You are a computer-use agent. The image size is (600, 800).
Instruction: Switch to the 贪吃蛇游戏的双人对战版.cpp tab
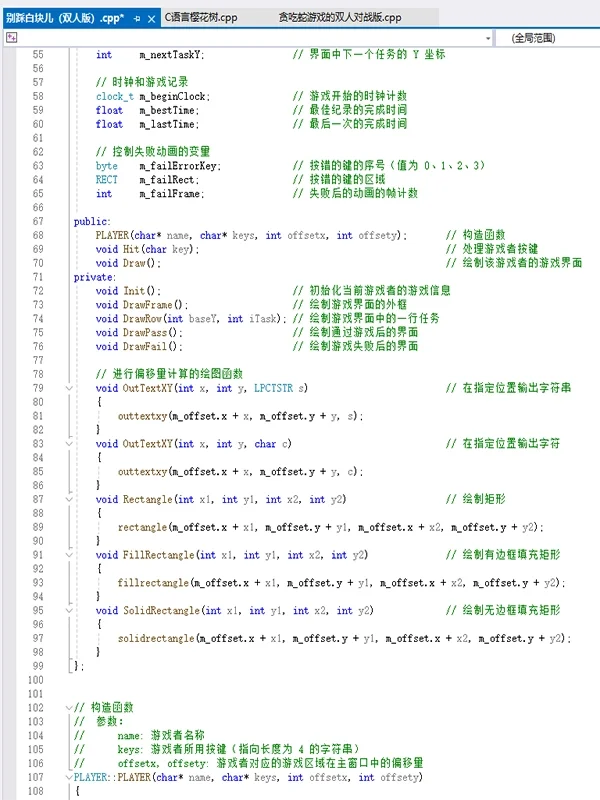tap(340, 17)
